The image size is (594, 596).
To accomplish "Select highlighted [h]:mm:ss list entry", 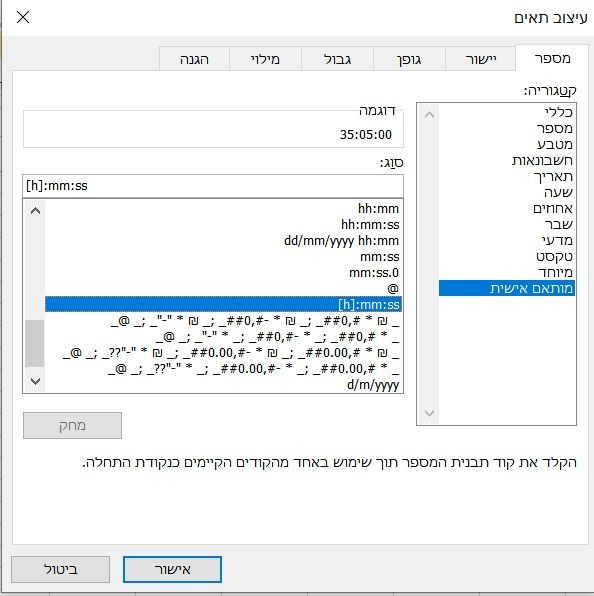I will click(223, 304).
